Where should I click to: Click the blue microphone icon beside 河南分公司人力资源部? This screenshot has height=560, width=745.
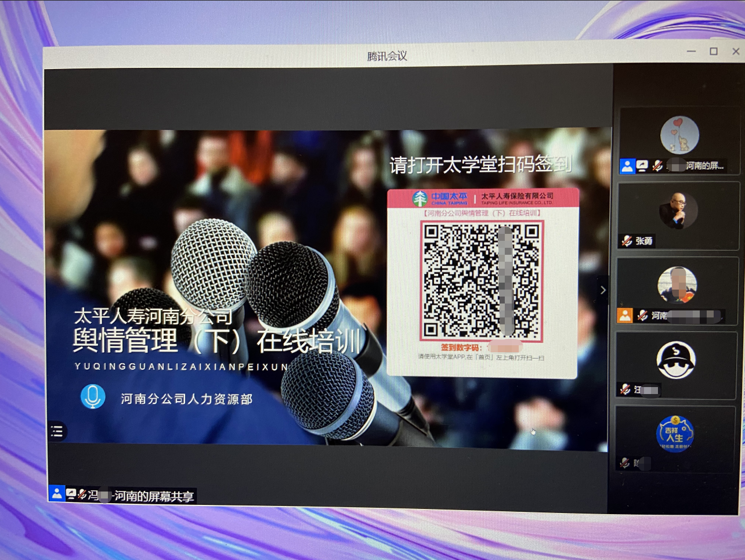coord(93,397)
